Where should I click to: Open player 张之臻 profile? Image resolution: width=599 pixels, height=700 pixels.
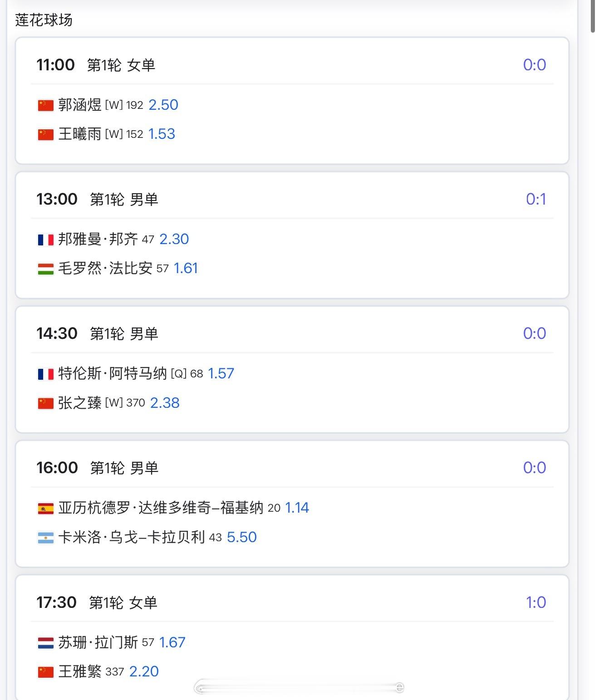point(80,403)
